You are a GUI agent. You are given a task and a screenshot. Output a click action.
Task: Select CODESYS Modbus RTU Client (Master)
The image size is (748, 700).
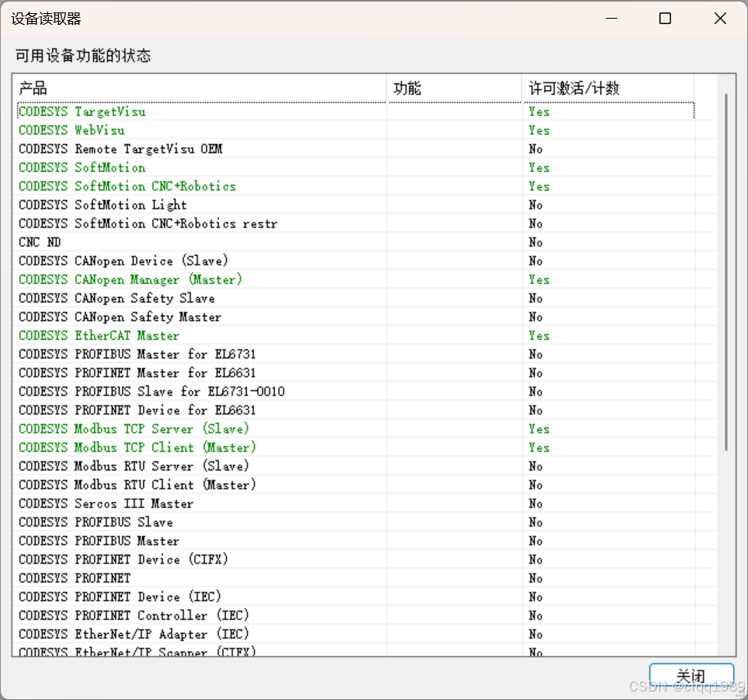(x=356, y=485)
